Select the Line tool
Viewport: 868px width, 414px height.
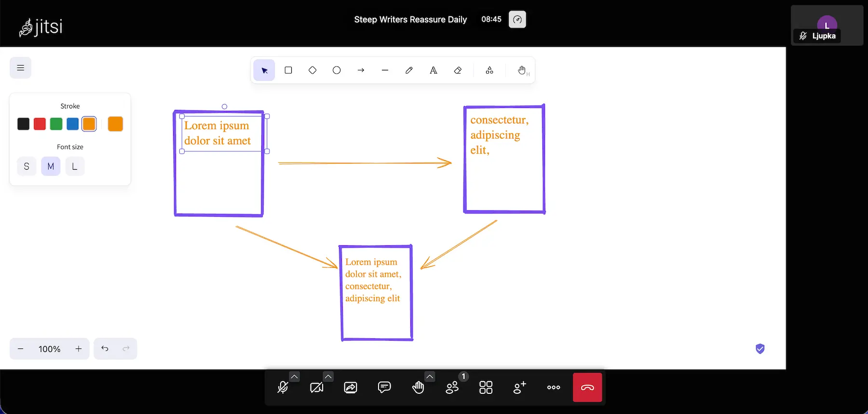click(385, 70)
